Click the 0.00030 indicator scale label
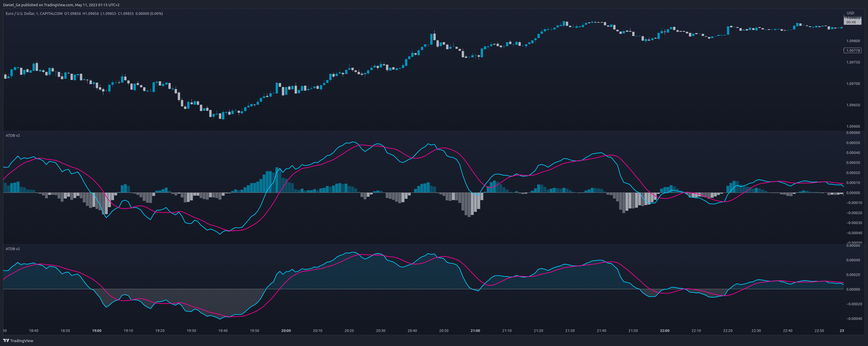868x346 pixels. 853,163
